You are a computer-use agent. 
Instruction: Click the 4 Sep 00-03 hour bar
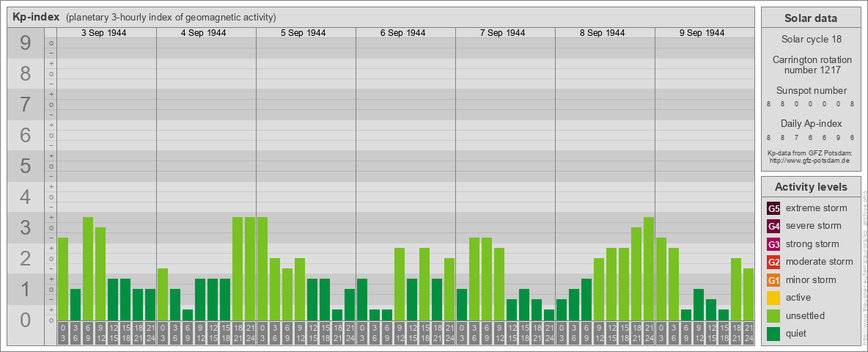pos(163,295)
